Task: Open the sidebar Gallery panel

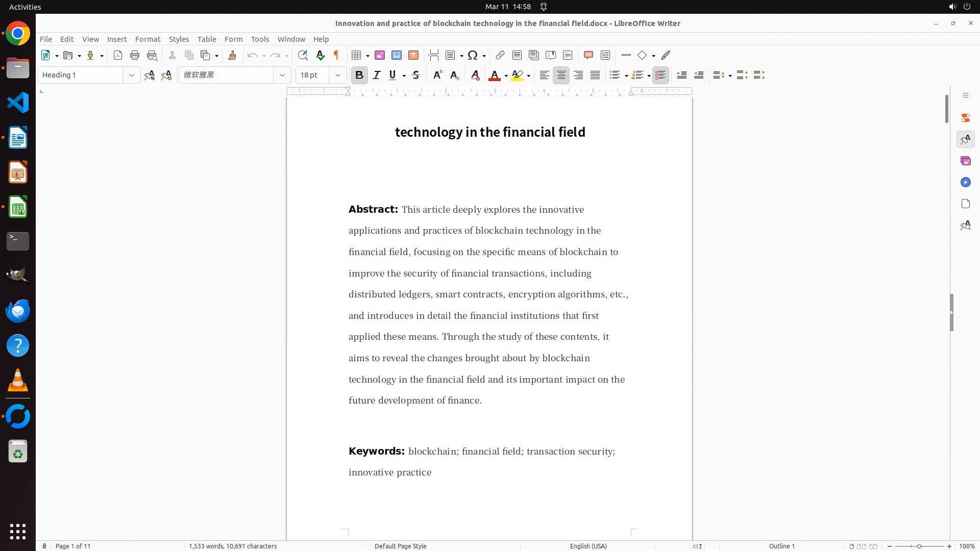Action: coord(965,161)
